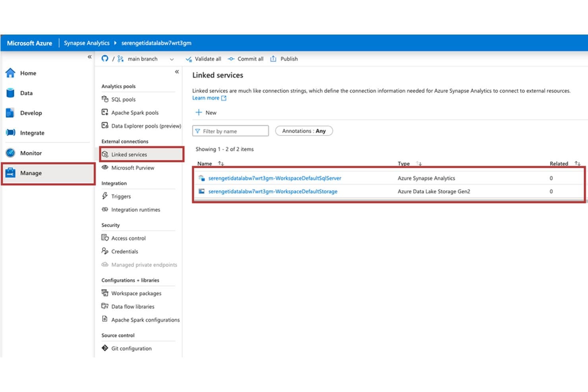Click the Azure Synapse Analytics type cell
The width and height of the screenshot is (588, 392).
point(426,178)
